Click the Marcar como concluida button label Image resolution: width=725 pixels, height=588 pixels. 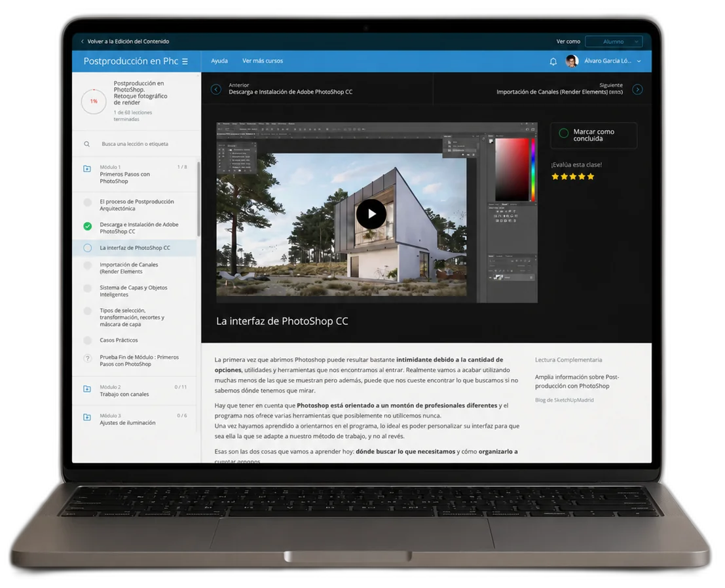pos(593,135)
